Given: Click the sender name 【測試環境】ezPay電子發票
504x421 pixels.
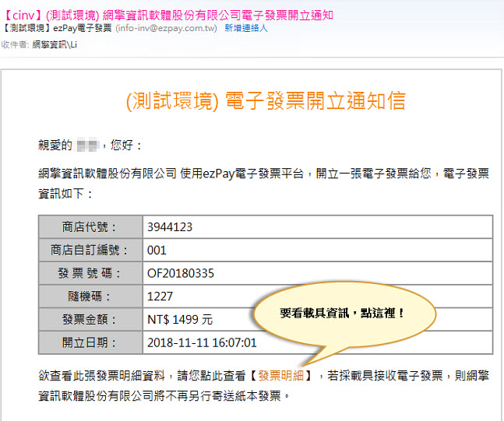Looking at the screenshot, I should (57, 28).
